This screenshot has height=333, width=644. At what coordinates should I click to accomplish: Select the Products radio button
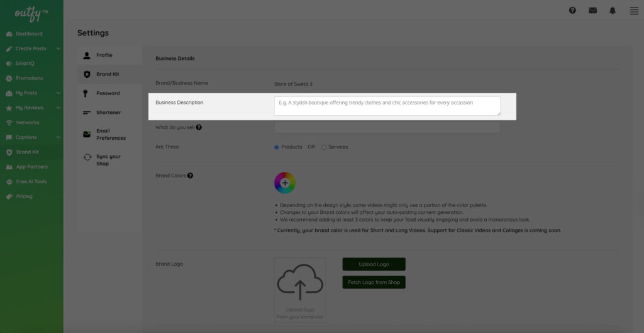tap(277, 147)
